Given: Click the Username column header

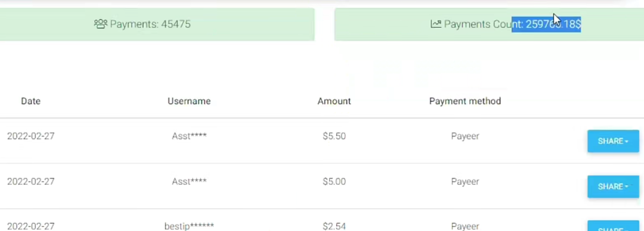Looking at the screenshot, I should point(189,101).
